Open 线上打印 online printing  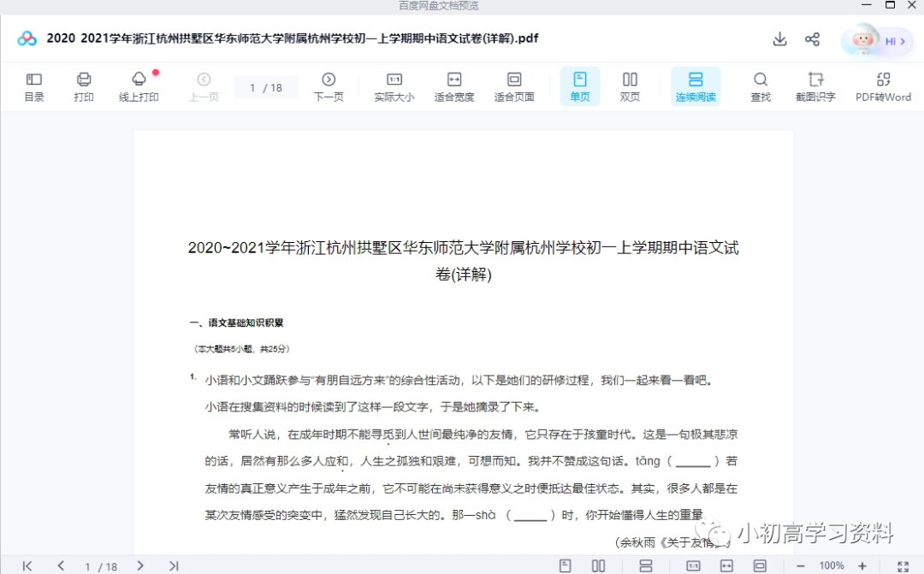139,86
